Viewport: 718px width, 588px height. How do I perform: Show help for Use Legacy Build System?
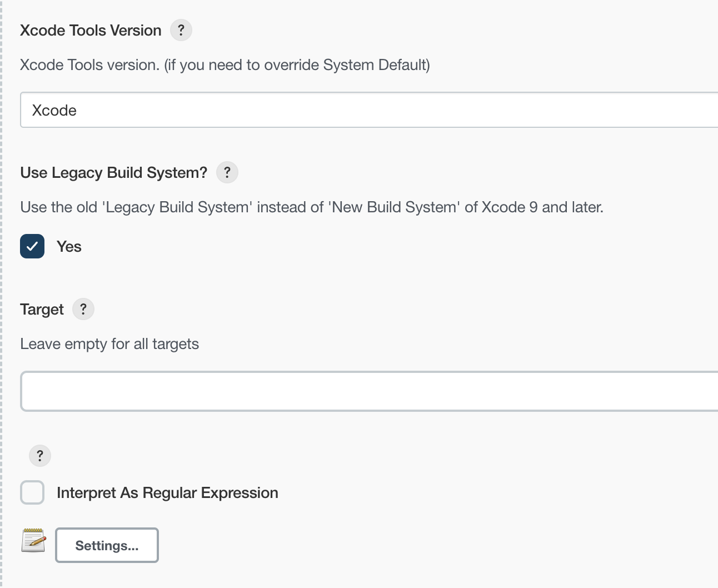pos(227,172)
